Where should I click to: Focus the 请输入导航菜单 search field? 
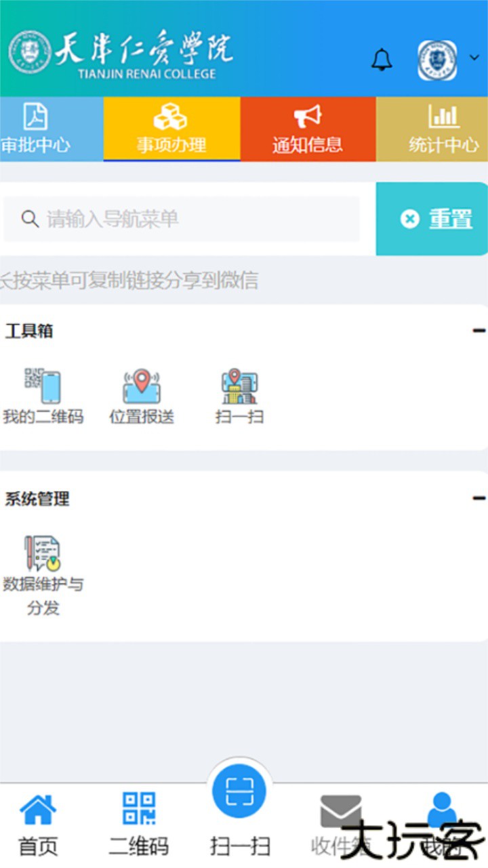tap(182, 219)
